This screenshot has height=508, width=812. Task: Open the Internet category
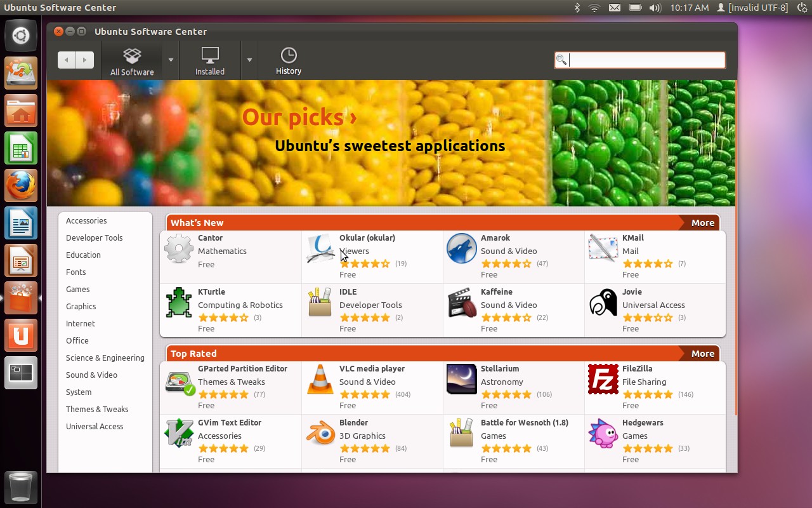coord(81,323)
